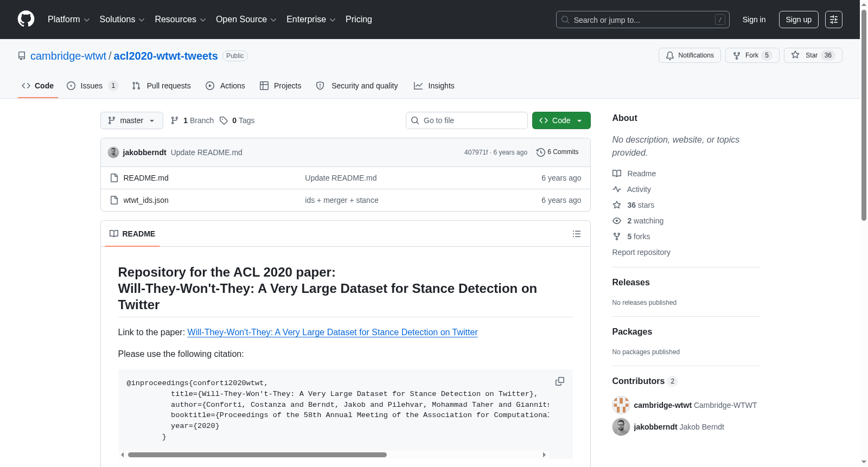Switch to the Actions tab
Screen dimensions: 868x467
tap(226, 86)
